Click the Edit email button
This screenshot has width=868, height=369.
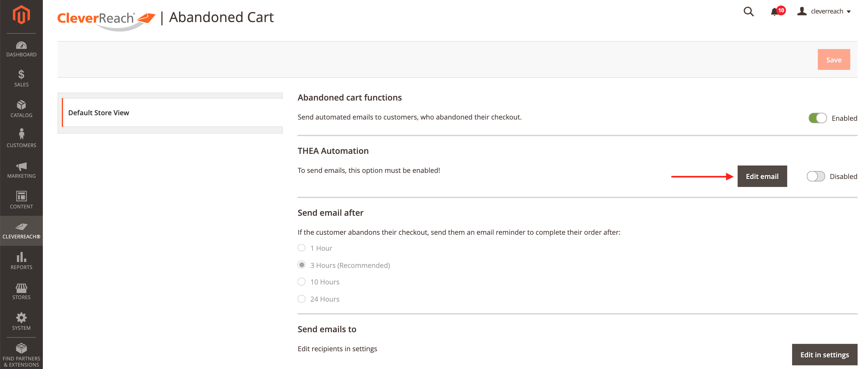pyautogui.click(x=762, y=177)
